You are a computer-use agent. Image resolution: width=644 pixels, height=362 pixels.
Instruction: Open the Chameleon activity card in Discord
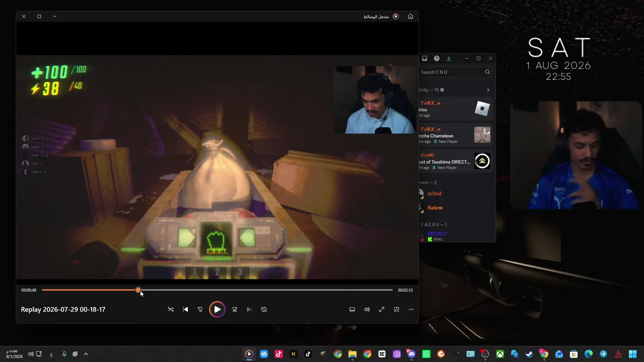click(456, 135)
